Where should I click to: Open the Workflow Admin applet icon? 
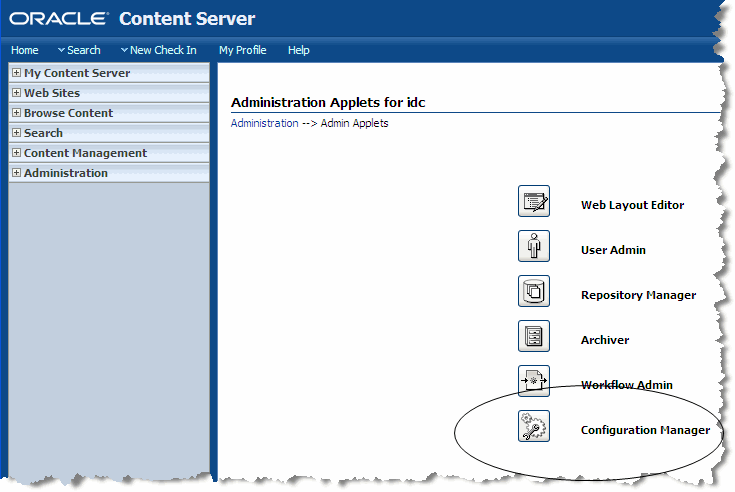533,381
